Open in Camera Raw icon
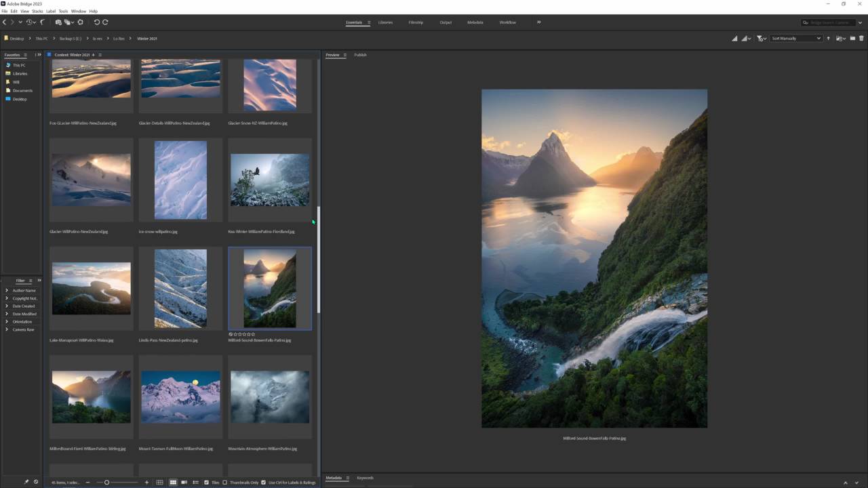Image resolution: width=868 pixels, height=488 pixels. point(80,22)
